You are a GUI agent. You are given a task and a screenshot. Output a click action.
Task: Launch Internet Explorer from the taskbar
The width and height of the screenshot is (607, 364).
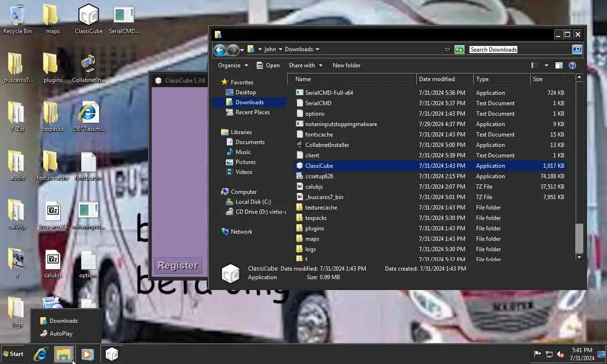coord(40,354)
